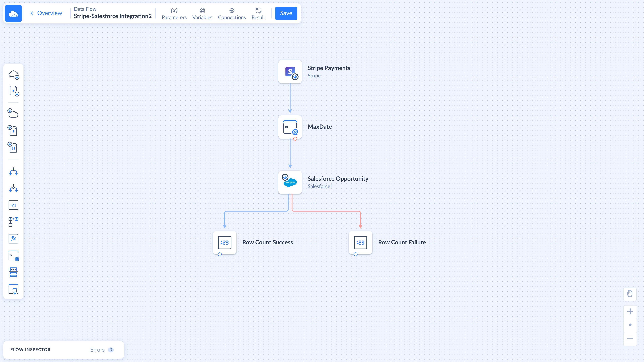Select the Row Count component in sidebar
This screenshot has height=362, width=644.
click(x=13, y=205)
